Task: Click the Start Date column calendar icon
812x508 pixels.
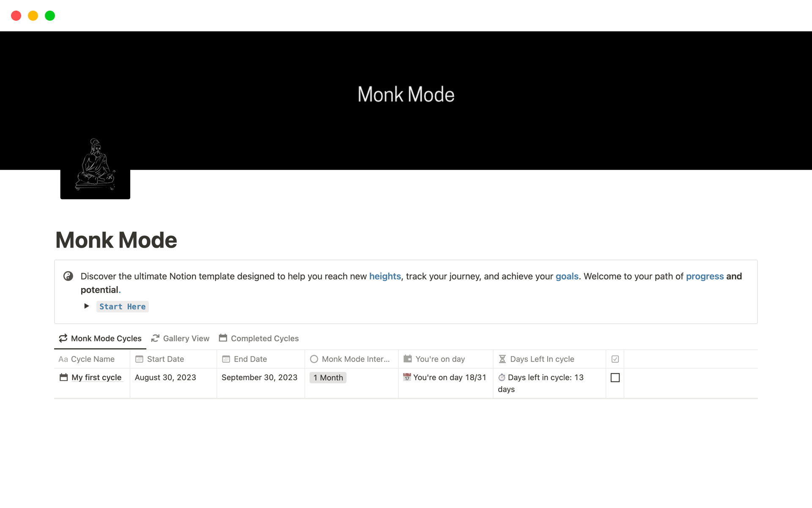Action: tap(139, 359)
